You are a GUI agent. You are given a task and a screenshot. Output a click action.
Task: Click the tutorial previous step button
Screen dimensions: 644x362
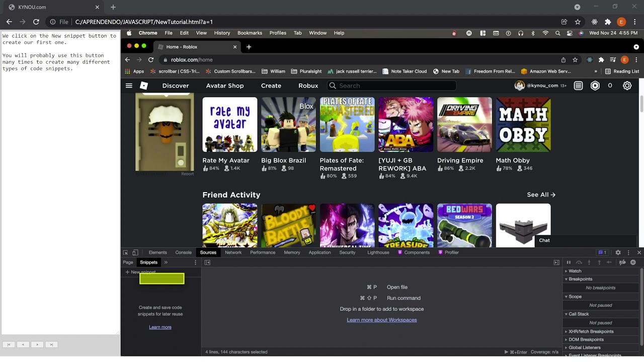pyautogui.click(x=23, y=344)
